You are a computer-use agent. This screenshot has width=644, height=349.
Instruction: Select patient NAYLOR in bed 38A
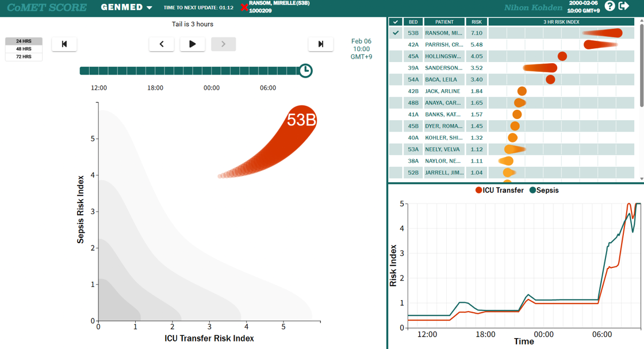pos(511,161)
